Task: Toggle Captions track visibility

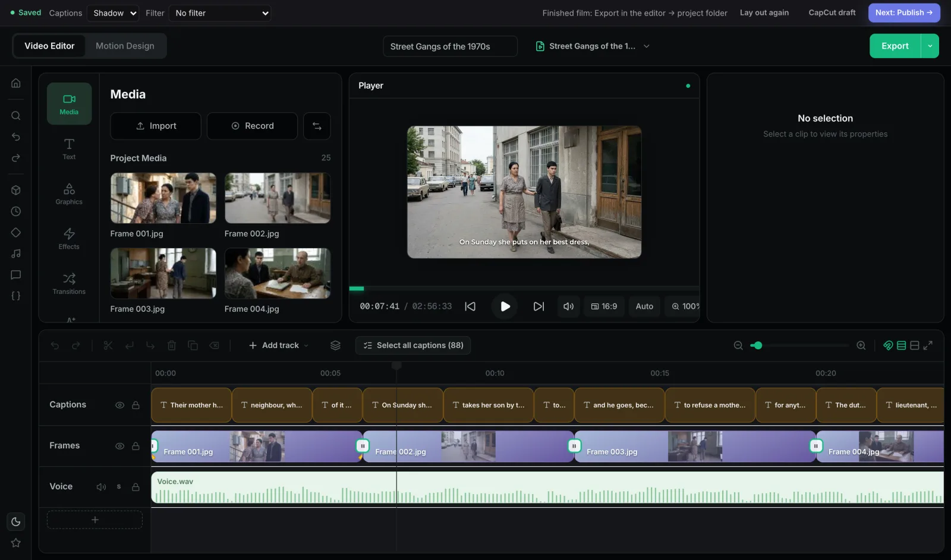Action: (119, 405)
